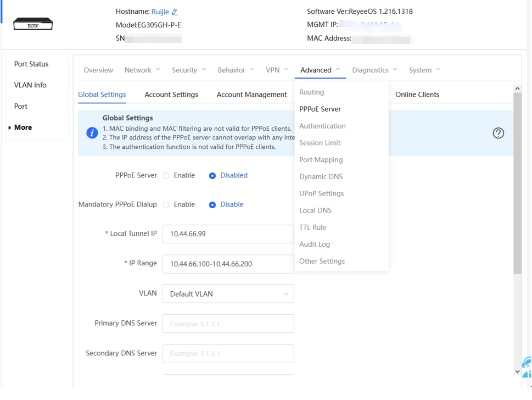The width and height of the screenshot is (532, 400).
Task: Expand the Security menu
Action: coord(188,70)
